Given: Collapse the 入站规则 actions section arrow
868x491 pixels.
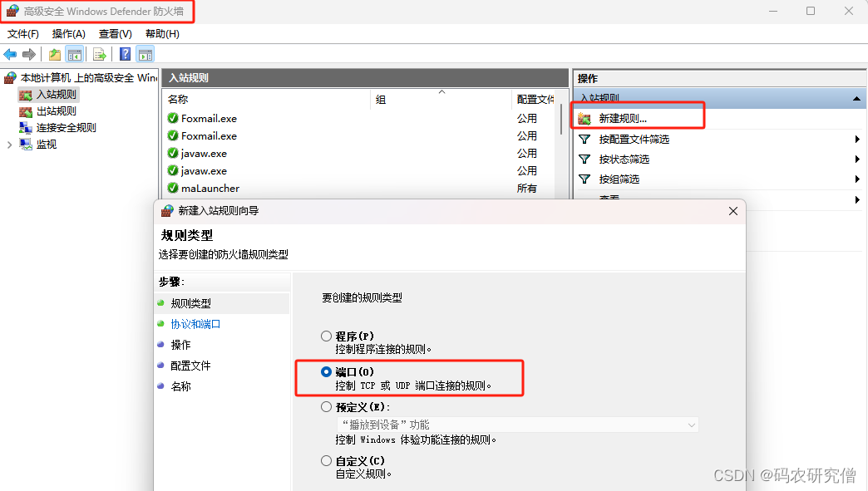Looking at the screenshot, I should pyautogui.click(x=856, y=99).
